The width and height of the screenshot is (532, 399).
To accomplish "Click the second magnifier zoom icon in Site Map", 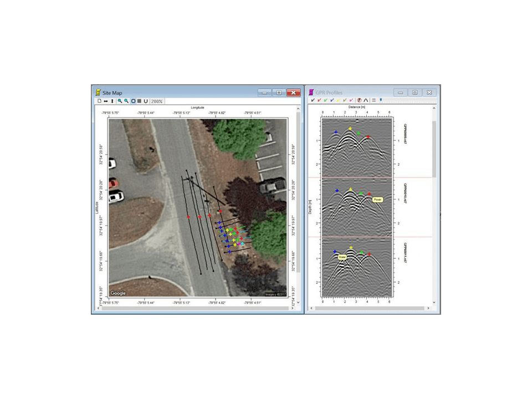I will coord(126,101).
